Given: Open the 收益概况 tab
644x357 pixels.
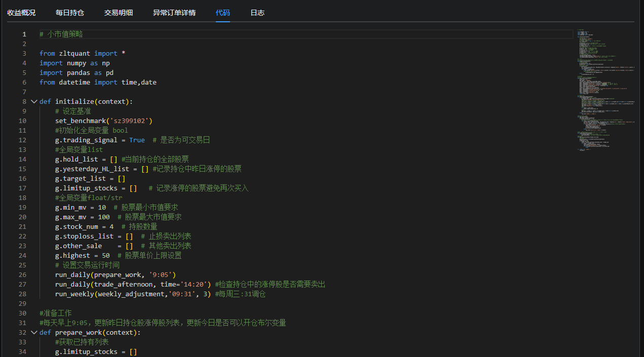Looking at the screenshot, I should point(21,13).
